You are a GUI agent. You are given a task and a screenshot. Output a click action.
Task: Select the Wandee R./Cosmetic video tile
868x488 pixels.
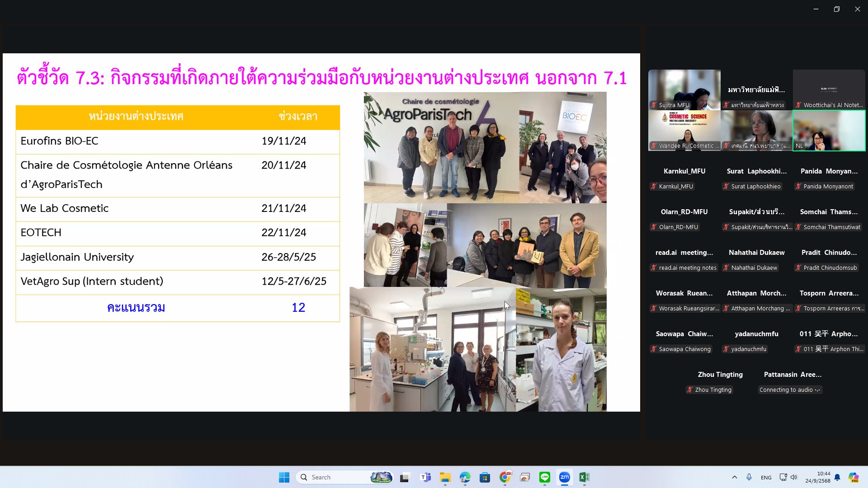coord(684,130)
